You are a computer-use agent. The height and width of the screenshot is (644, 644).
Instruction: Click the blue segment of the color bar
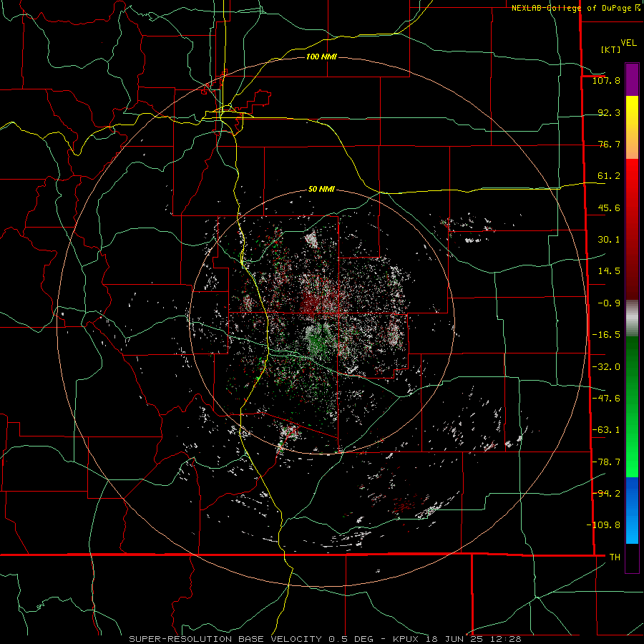(632, 510)
